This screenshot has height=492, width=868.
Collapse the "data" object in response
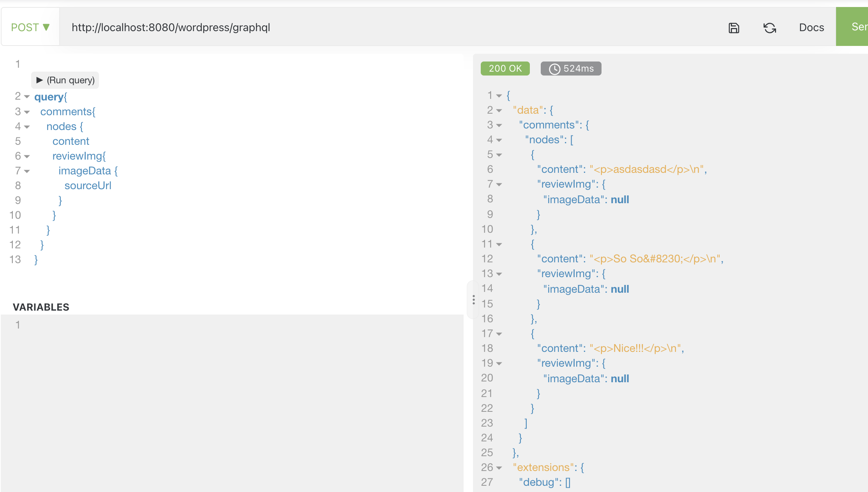pos(499,111)
